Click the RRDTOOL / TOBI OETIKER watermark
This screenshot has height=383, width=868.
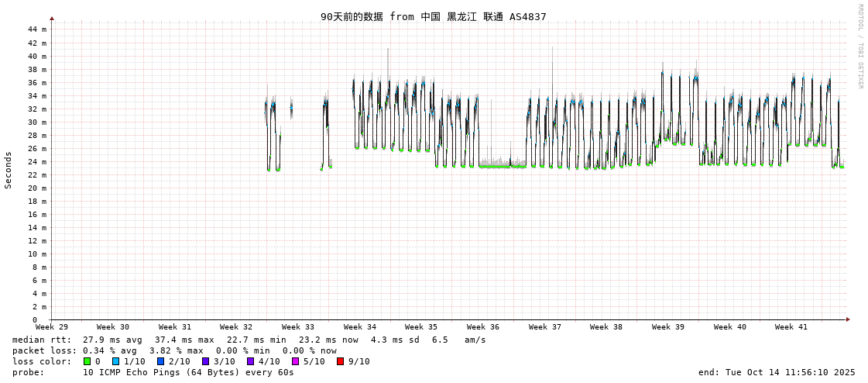click(x=859, y=47)
